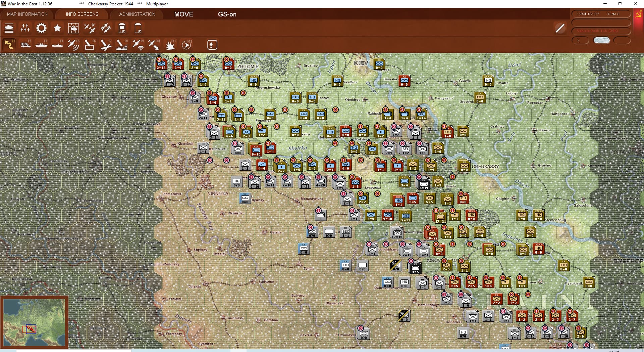Select the grey 12=15 unit near Novomirgorod
Image resolution: width=644 pixels, height=352 pixels.
(x=397, y=233)
